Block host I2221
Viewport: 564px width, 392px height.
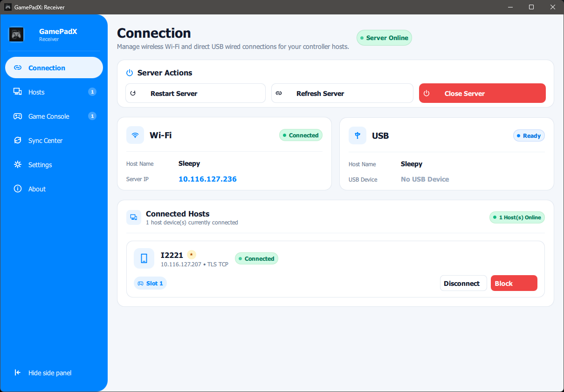click(514, 283)
